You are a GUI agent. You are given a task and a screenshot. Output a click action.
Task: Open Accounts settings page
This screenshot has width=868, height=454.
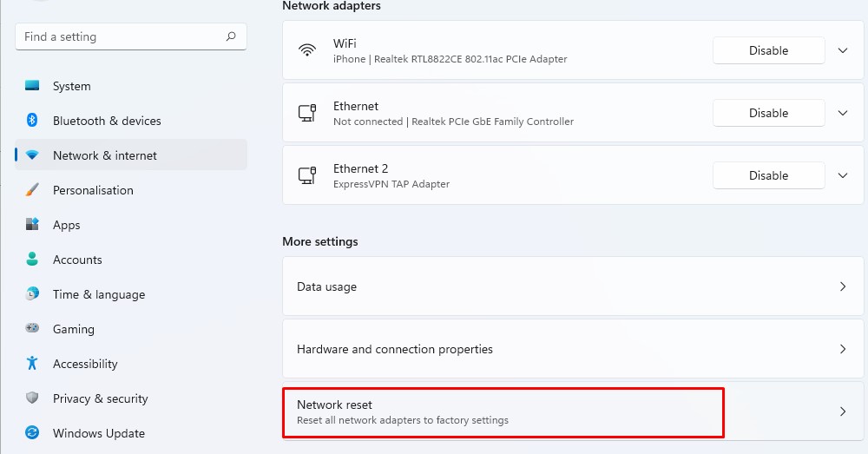tap(131, 260)
